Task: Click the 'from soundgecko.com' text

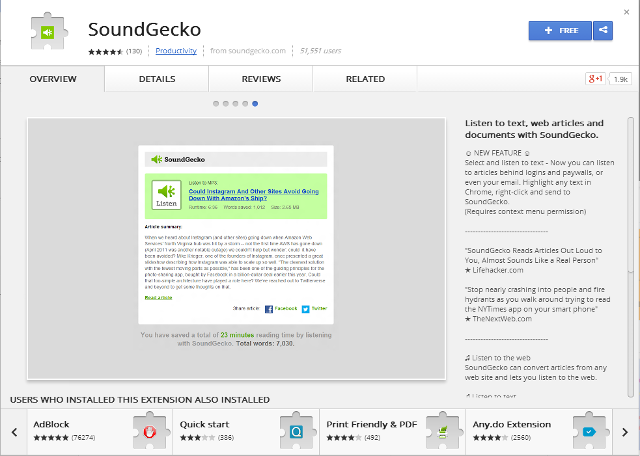Action: coord(248,51)
